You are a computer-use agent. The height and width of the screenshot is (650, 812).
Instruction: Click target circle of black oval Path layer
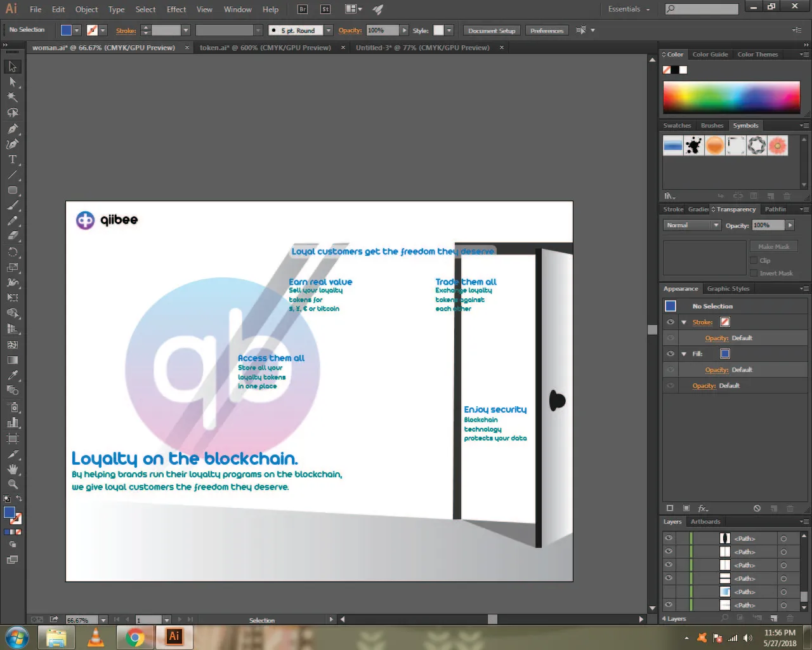coord(784,538)
